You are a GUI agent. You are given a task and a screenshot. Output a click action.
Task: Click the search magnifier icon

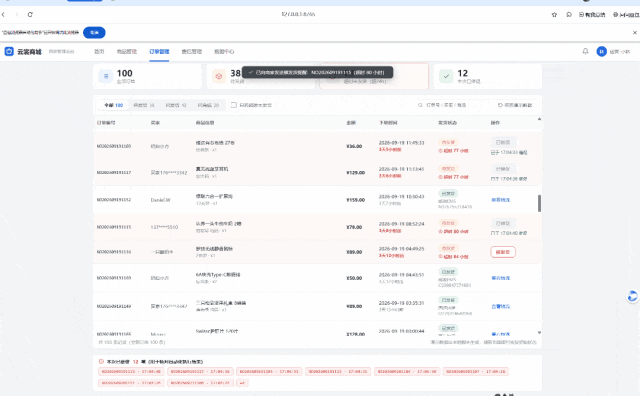(x=420, y=105)
